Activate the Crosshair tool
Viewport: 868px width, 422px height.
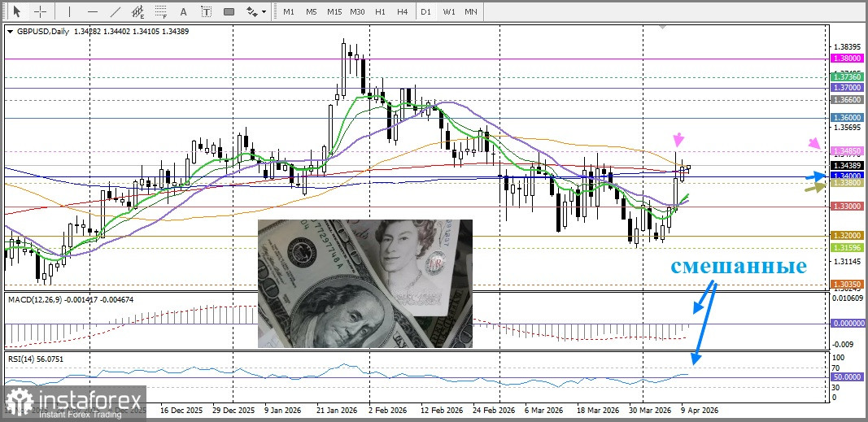point(41,11)
